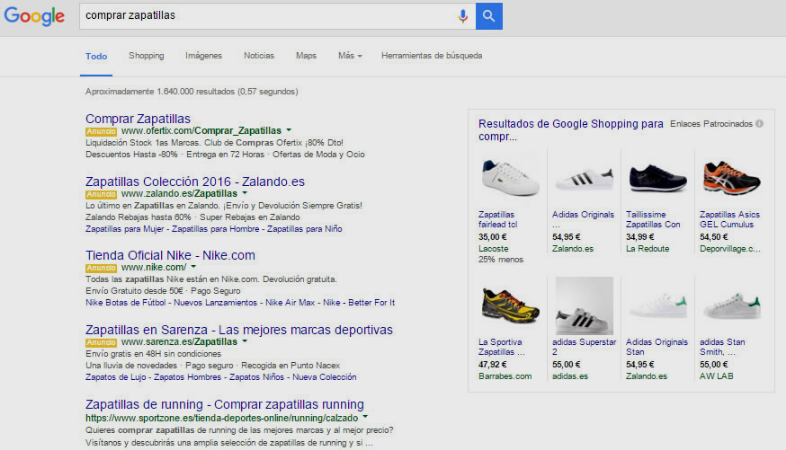Viewport: 786px width, 450px height.
Task: Click the Adidas Originals Stan shoe thumbnail
Action: tap(657, 305)
